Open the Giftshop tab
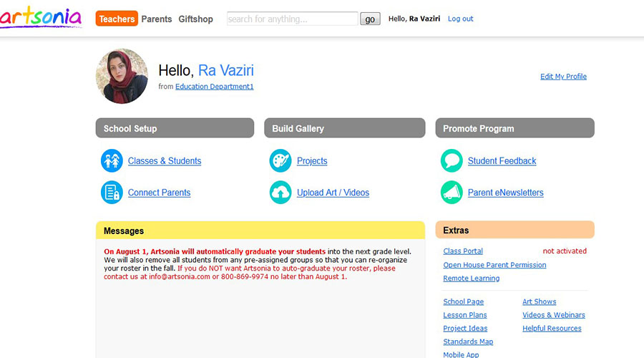This screenshot has width=644, height=358. [196, 19]
